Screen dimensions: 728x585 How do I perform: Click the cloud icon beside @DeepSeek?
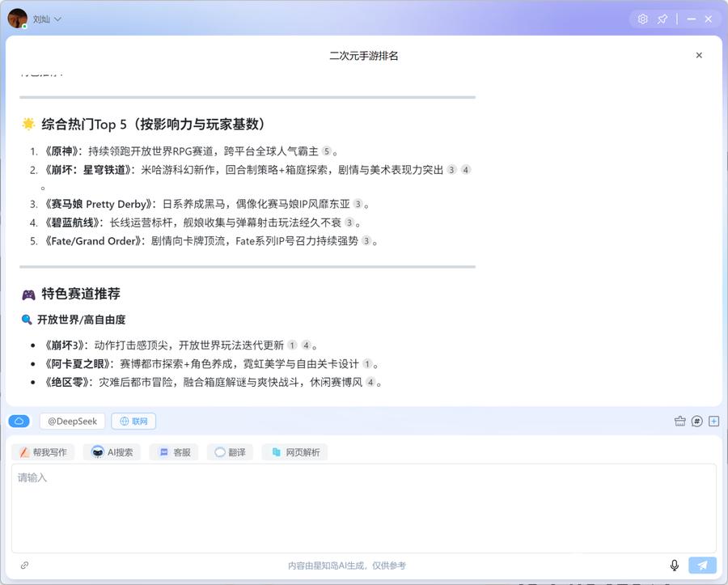point(19,421)
